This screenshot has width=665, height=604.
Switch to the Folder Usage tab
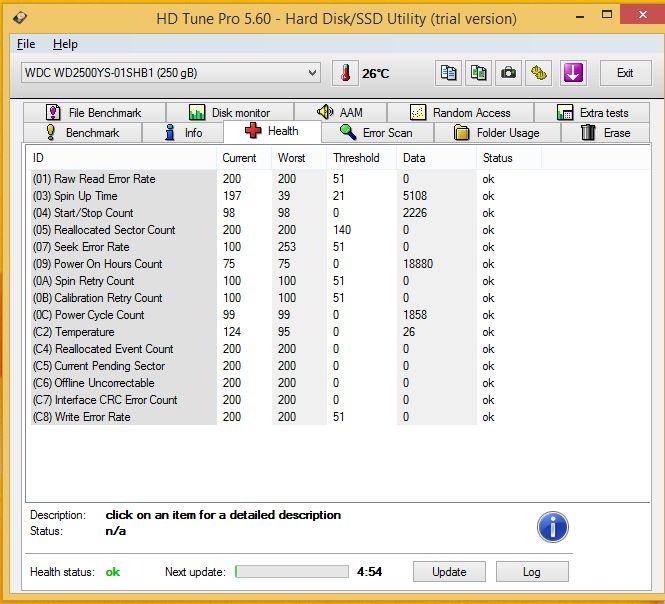click(x=497, y=133)
